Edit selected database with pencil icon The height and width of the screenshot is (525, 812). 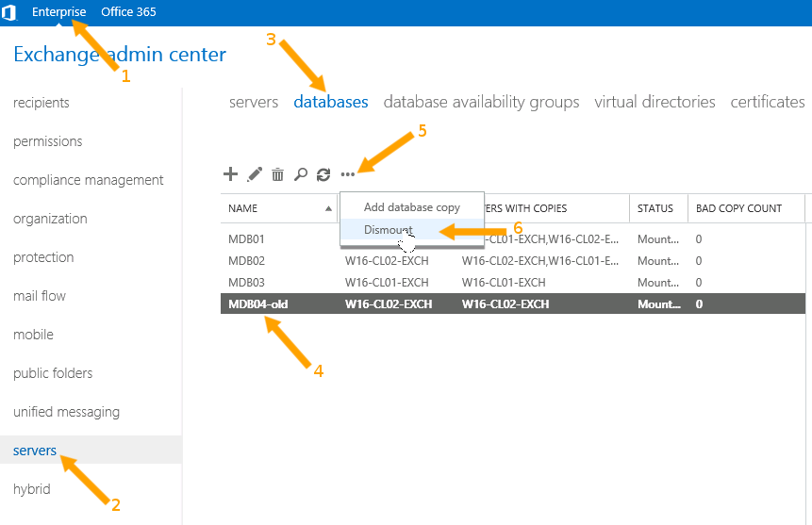[255, 174]
